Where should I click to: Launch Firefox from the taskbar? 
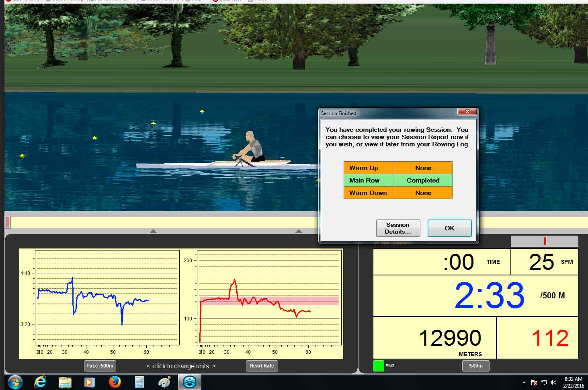(115, 382)
